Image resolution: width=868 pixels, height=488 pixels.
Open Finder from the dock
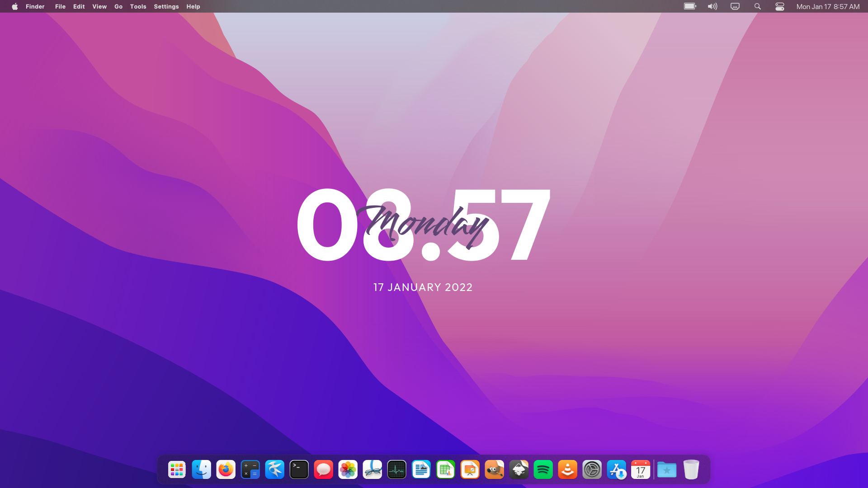pos(201,470)
